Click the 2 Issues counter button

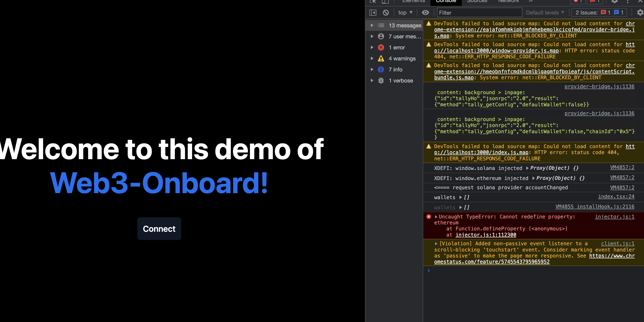pos(599,12)
